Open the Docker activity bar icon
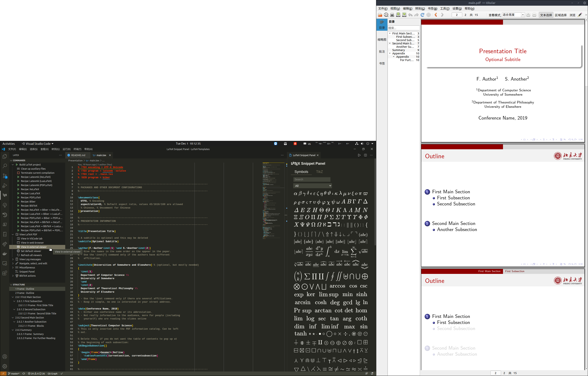Screen dimensions: 588x376 (x=5, y=254)
